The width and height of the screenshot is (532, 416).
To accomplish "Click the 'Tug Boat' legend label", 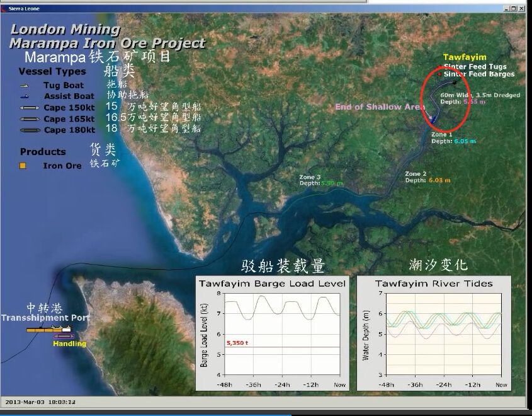I will point(64,85).
